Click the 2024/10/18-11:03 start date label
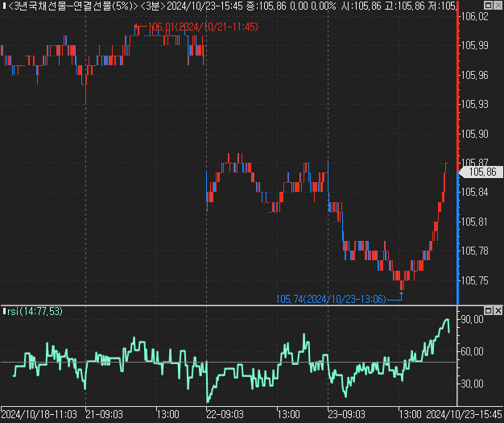The image size is (504, 423). coord(39,414)
